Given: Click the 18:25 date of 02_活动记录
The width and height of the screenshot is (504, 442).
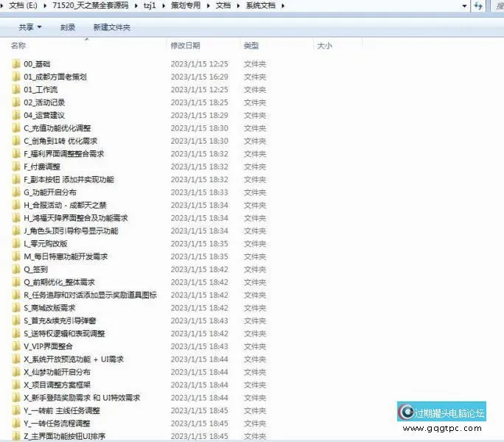Looking at the screenshot, I should (x=199, y=102).
